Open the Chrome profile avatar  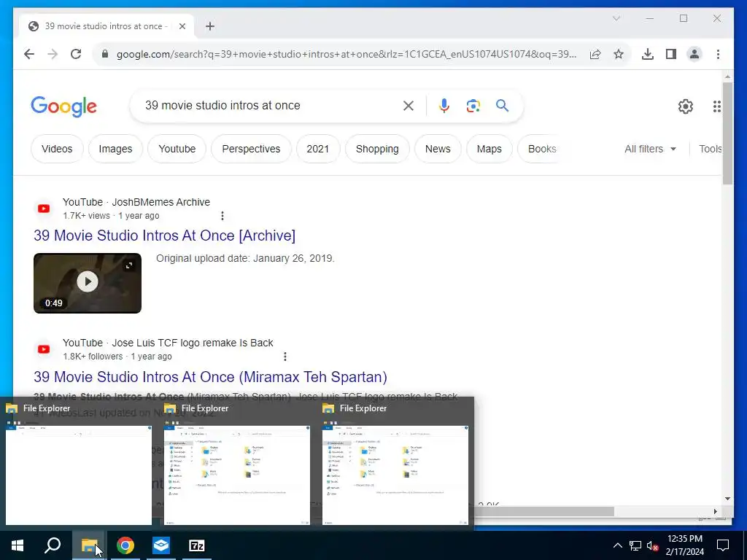[694, 54]
